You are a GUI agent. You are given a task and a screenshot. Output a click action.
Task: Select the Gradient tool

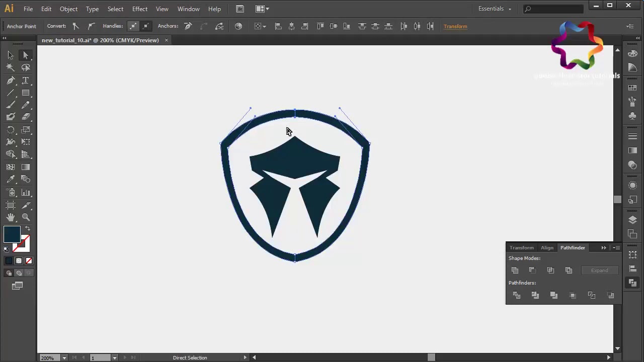point(26,167)
